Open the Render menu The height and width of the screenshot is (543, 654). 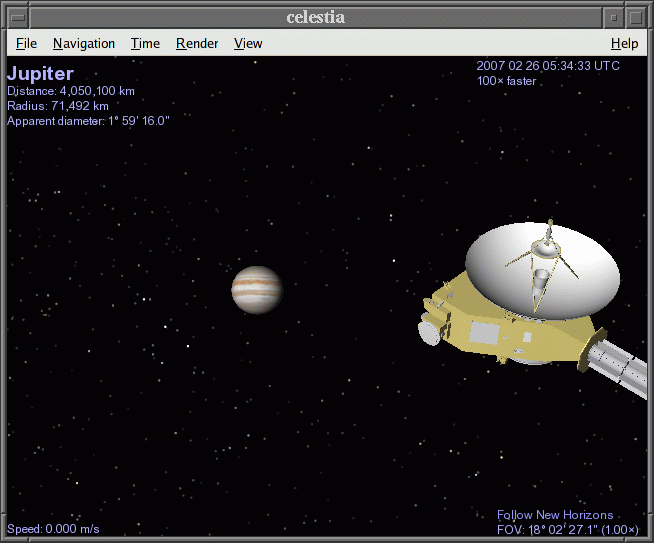(197, 43)
